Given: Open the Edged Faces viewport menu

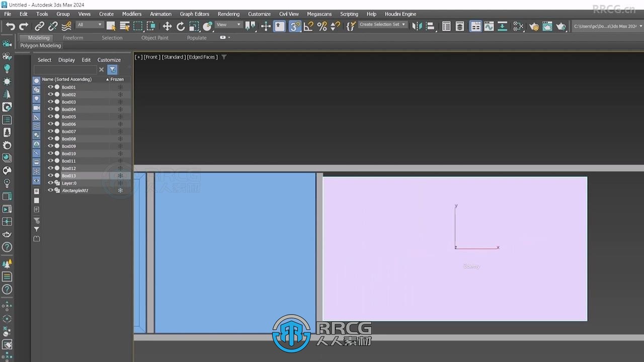Looking at the screenshot, I should (202, 57).
